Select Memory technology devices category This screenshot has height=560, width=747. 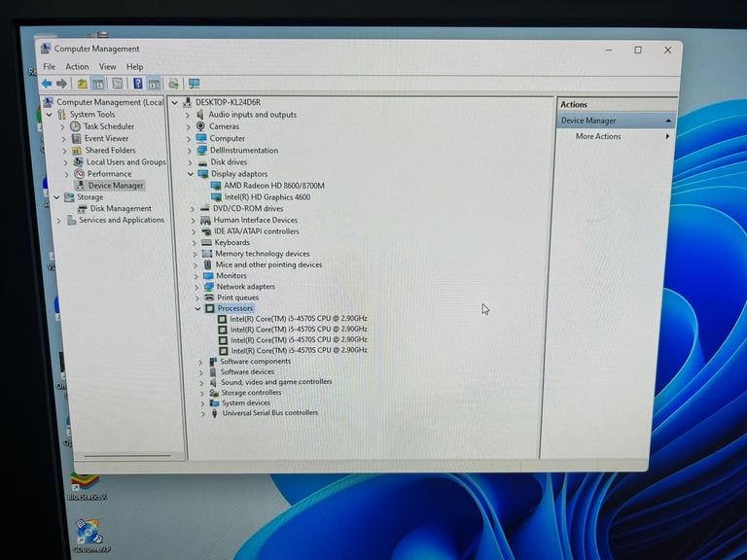(262, 254)
